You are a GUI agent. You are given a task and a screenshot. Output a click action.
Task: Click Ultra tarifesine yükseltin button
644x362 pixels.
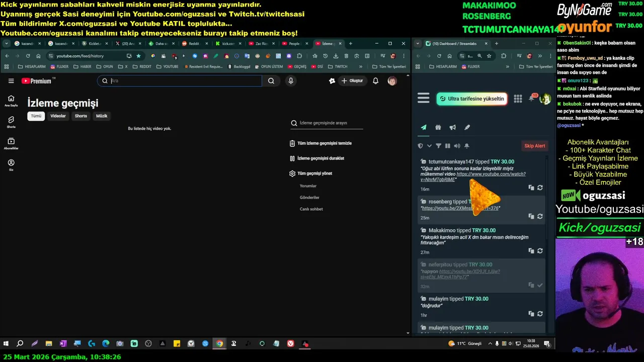pyautogui.click(x=472, y=99)
